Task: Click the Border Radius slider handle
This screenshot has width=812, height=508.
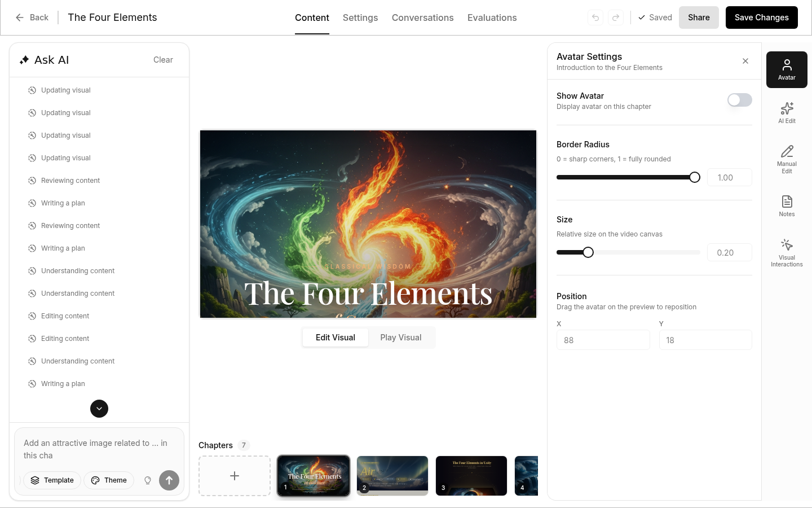Action: click(x=695, y=177)
